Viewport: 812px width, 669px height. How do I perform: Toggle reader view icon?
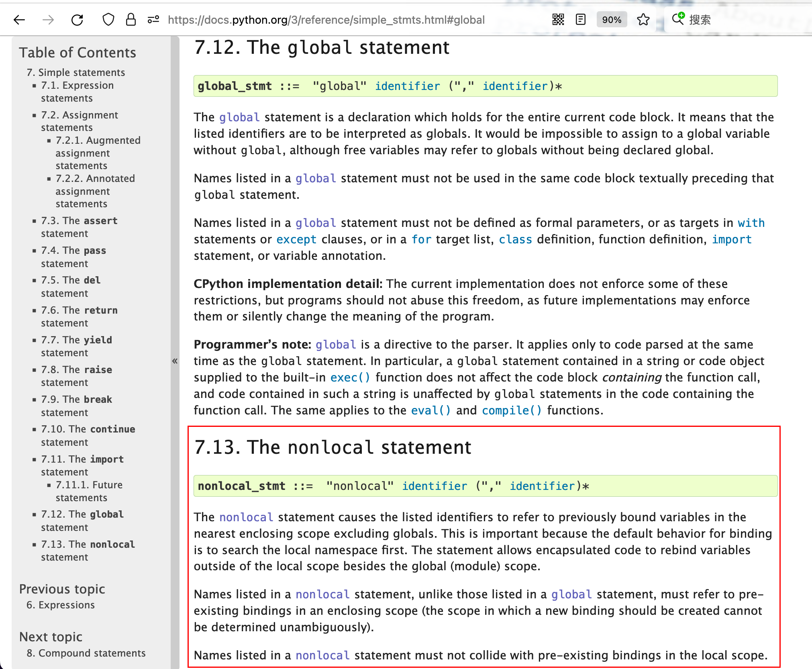581,20
